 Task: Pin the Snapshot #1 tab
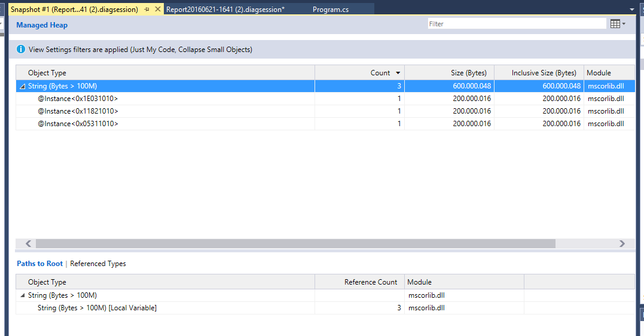146,9
